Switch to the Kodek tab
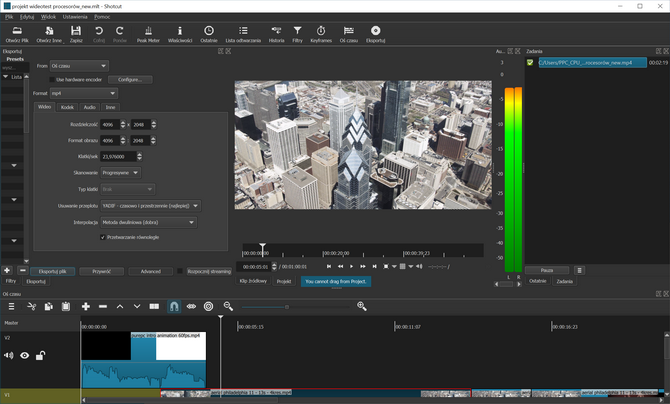 67,106
